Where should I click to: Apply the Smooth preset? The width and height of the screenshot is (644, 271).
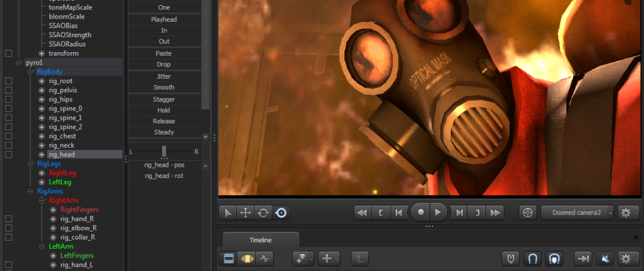(x=164, y=87)
